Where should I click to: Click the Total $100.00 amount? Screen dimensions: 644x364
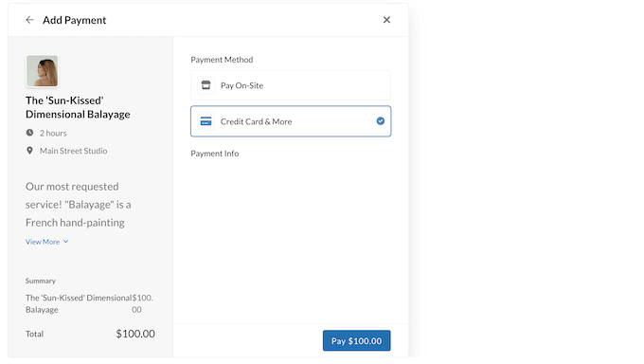(x=135, y=334)
